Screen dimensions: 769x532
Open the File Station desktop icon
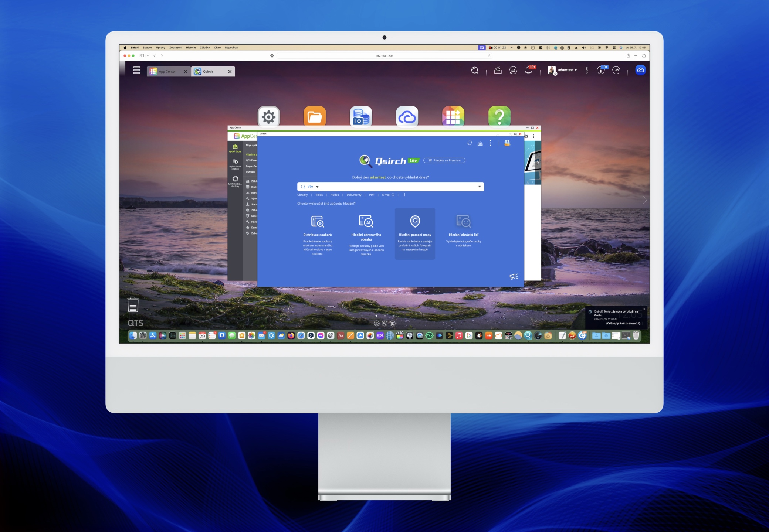click(315, 117)
